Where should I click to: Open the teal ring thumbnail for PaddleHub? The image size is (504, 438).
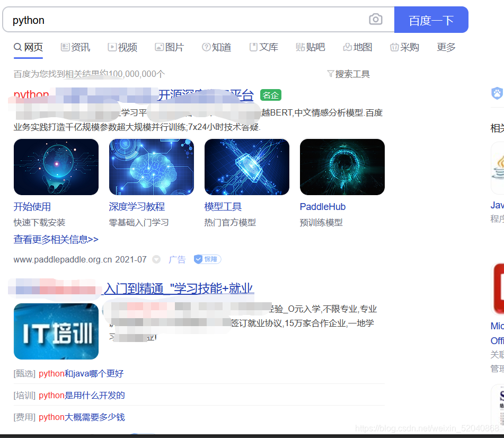point(342,167)
